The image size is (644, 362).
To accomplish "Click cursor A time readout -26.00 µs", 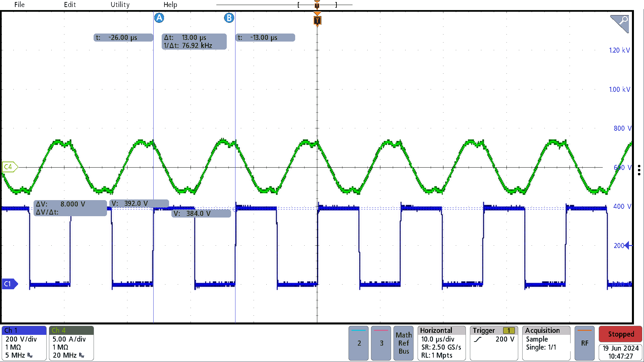I will (123, 38).
